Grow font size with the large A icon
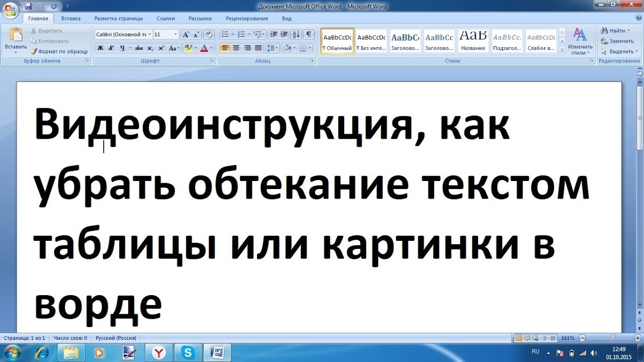This screenshot has width=644, height=362. point(186,34)
